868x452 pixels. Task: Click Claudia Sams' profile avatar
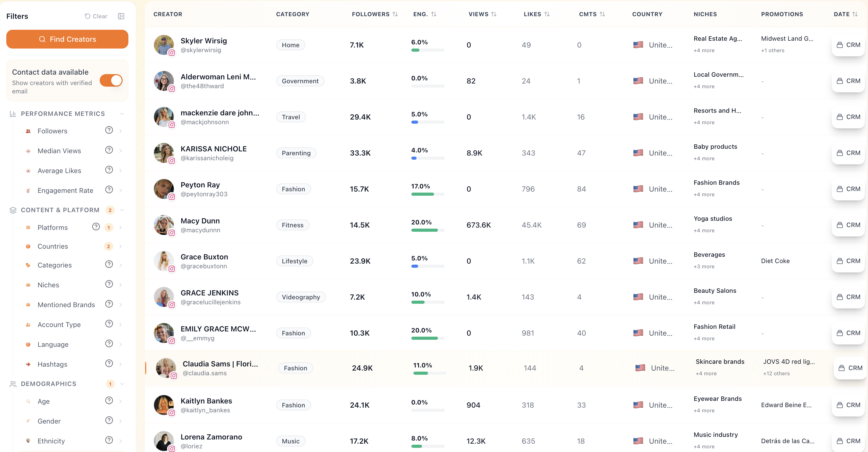pyautogui.click(x=166, y=367)
